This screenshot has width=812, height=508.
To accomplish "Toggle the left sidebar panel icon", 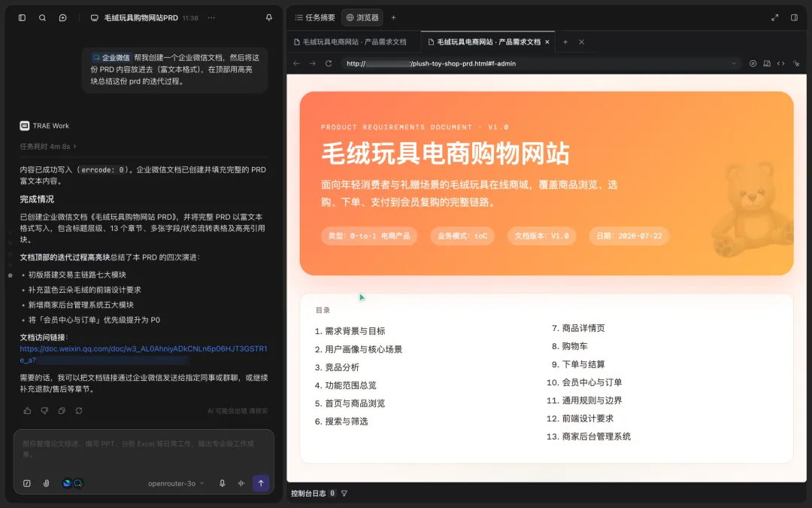I will tap(22, 17).
